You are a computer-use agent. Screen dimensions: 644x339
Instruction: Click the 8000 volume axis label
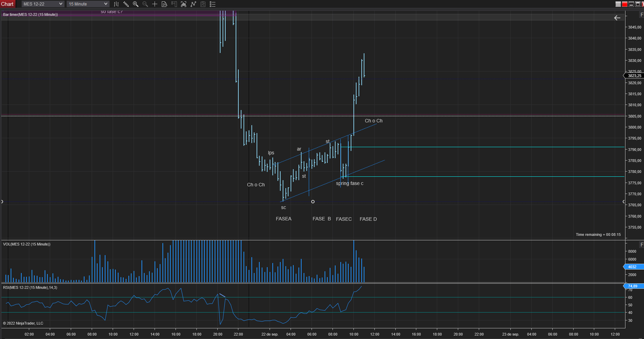(x=632, y=251)
